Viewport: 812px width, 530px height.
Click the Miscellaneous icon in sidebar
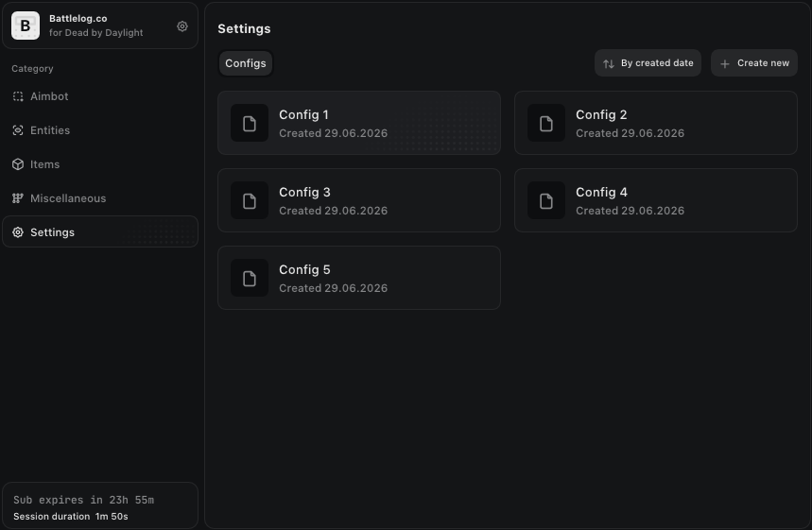18,198
